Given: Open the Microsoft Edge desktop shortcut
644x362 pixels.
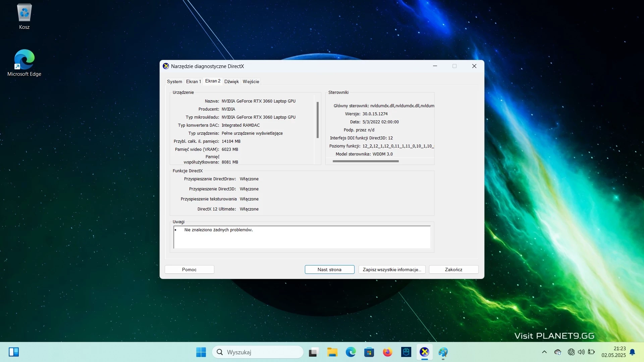Looking at the screenshot, I should coord(24,63).
